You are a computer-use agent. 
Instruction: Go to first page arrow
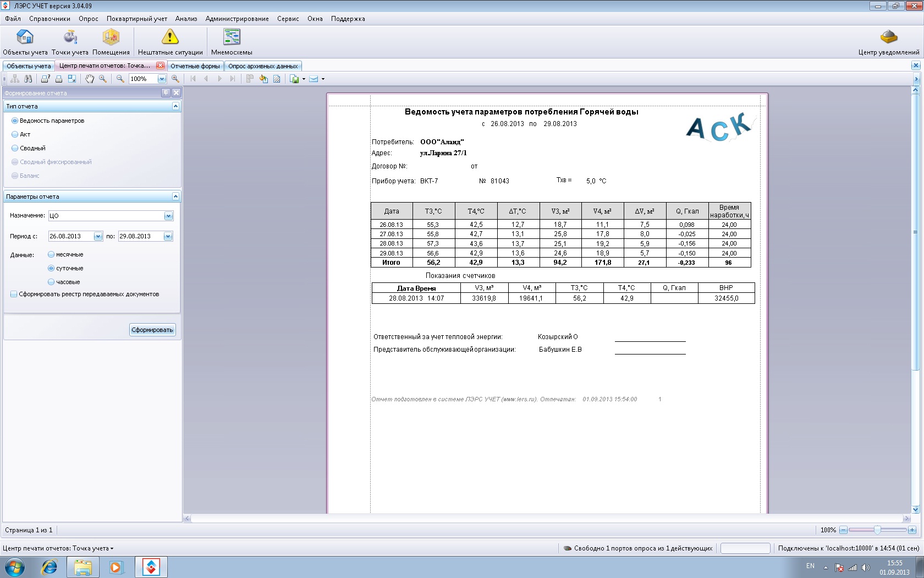click(x=193, y=79)
